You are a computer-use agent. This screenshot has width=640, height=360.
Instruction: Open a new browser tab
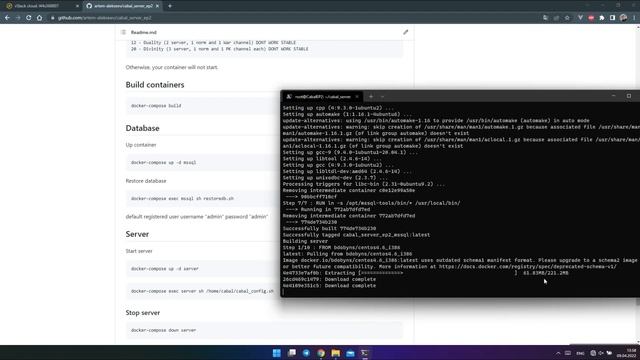[x=170, y=6]
